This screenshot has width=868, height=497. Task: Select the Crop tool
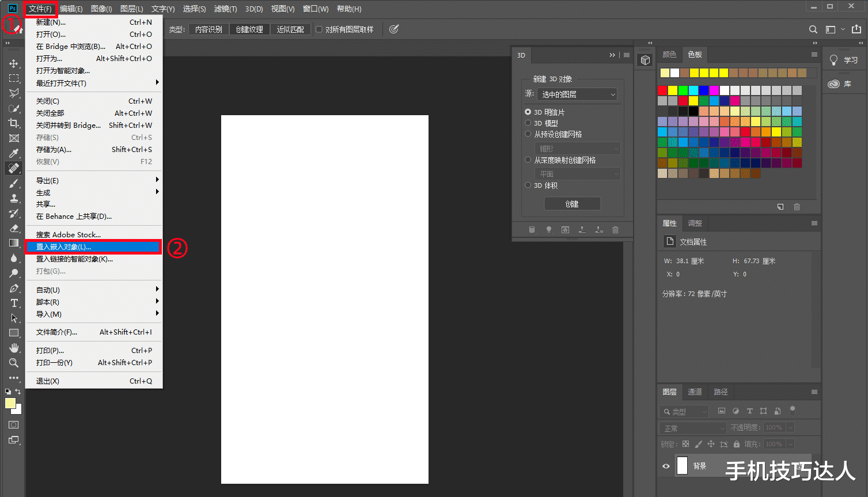pyautogui.click(x=14, y=123)
